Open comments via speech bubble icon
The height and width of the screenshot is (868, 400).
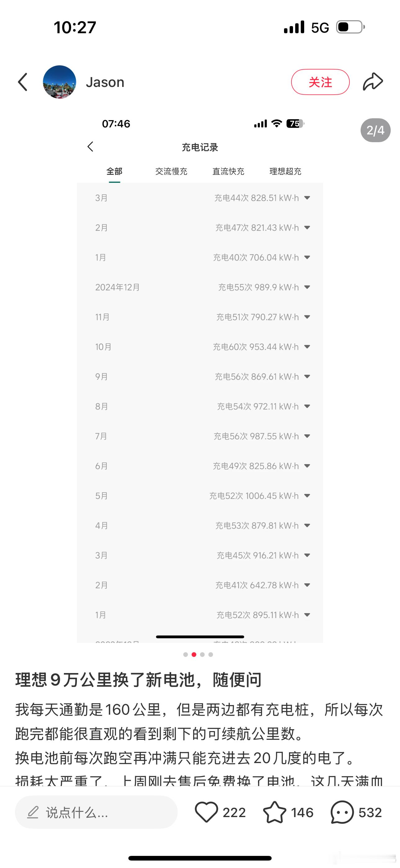click(342, 812)
